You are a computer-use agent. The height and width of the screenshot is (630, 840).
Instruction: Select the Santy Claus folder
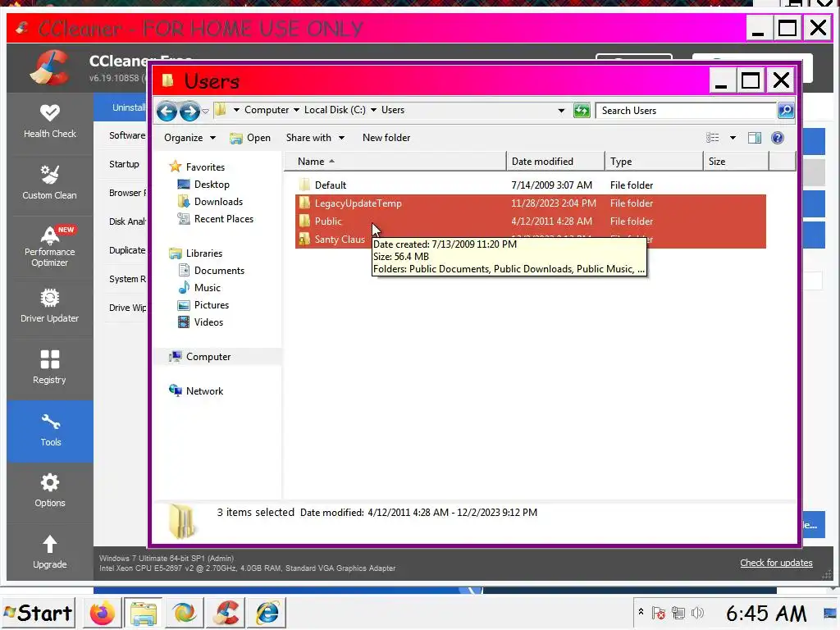click(332, 240)
